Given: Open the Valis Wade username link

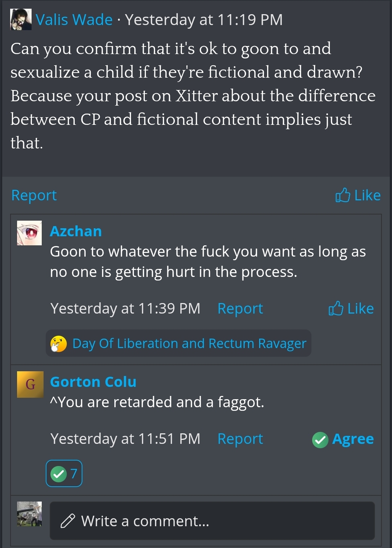Looking at the screenshot, I should tap(74, 20).
